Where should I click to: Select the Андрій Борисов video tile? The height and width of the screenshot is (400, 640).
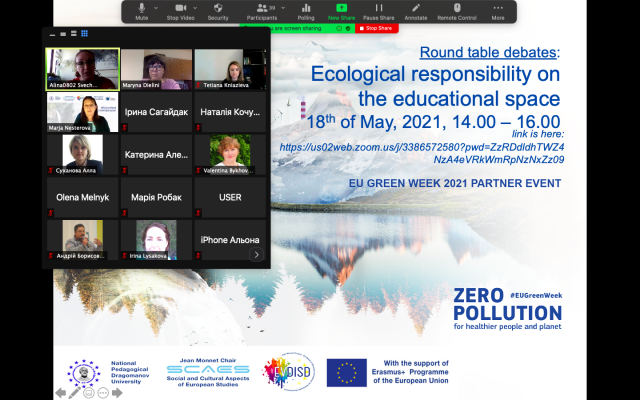82,240
